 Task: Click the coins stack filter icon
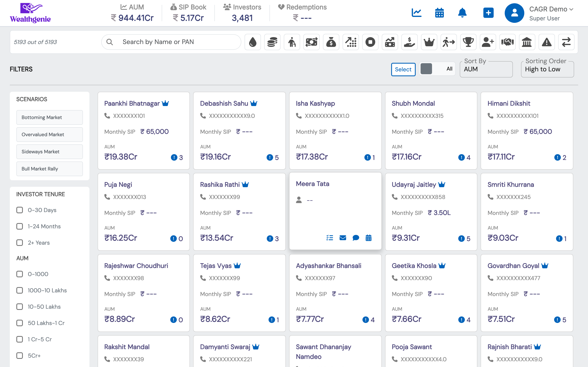272,42
